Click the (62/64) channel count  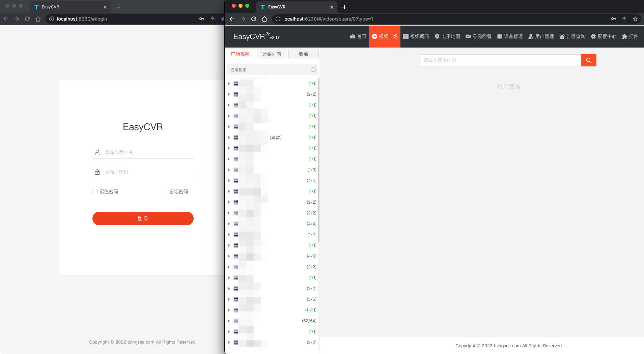(x=309, y=321)
